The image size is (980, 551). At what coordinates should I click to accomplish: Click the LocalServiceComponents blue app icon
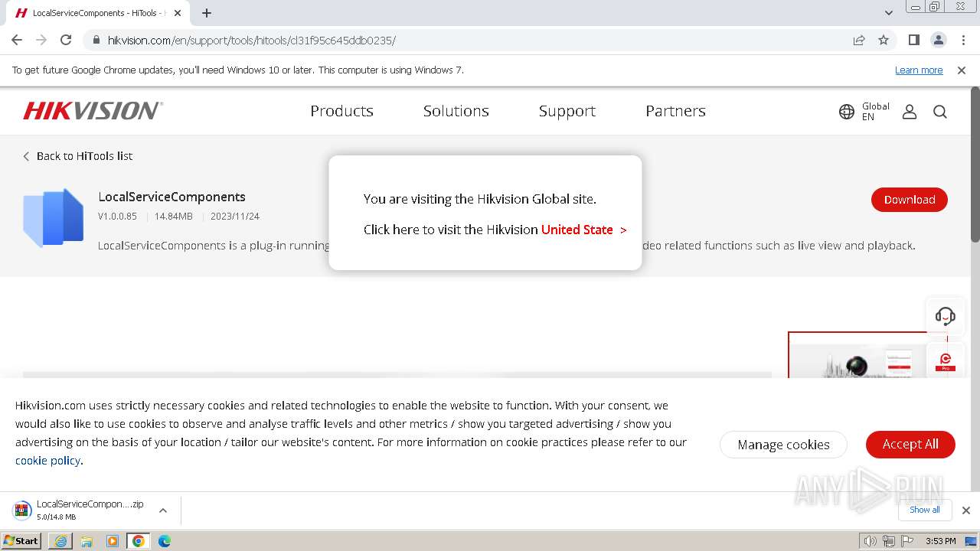[54, 217]
